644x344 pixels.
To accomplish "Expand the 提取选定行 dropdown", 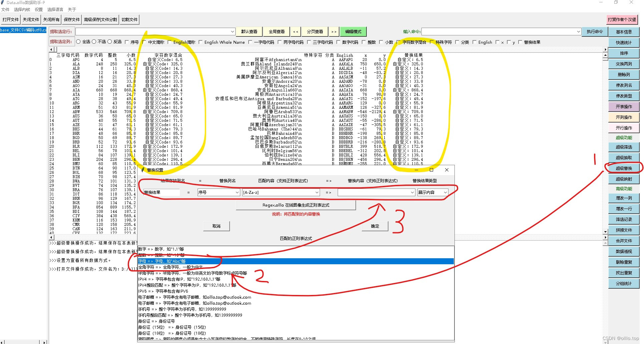I will 233,32.
